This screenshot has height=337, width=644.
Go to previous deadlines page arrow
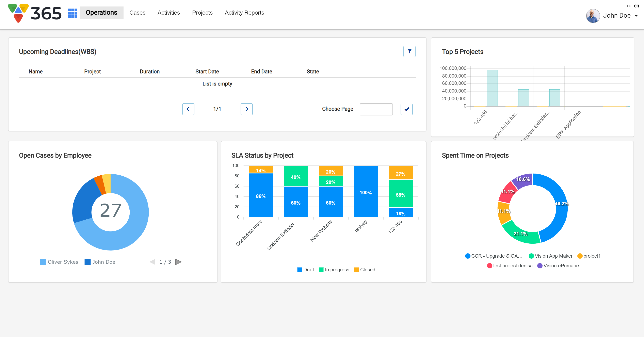pyautogui.click(x=188, y=109)
